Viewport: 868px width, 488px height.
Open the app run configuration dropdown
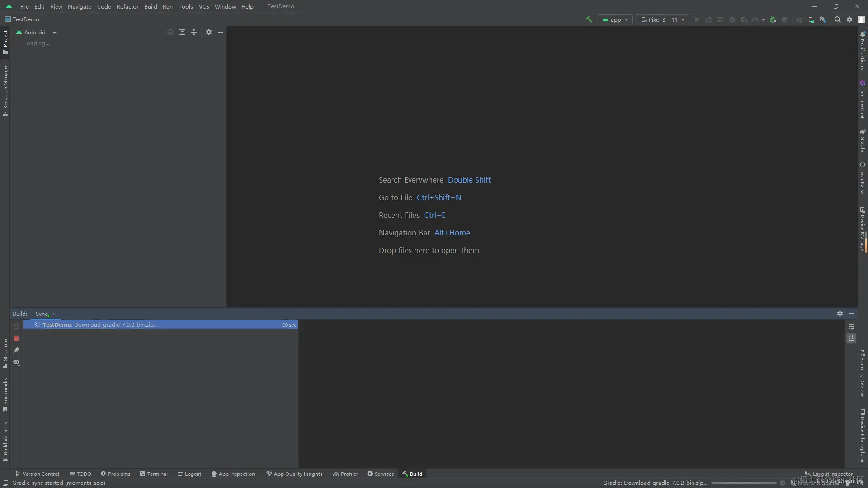pos(615,19)
